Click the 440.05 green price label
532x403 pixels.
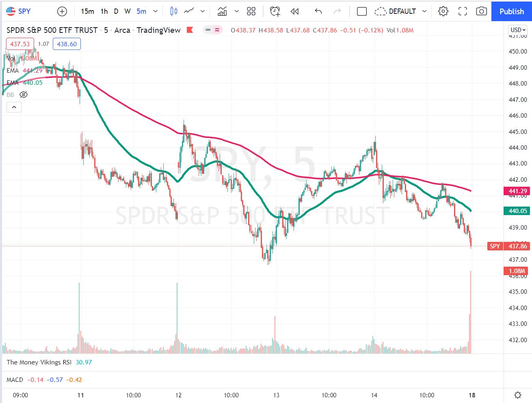point(517,211)
